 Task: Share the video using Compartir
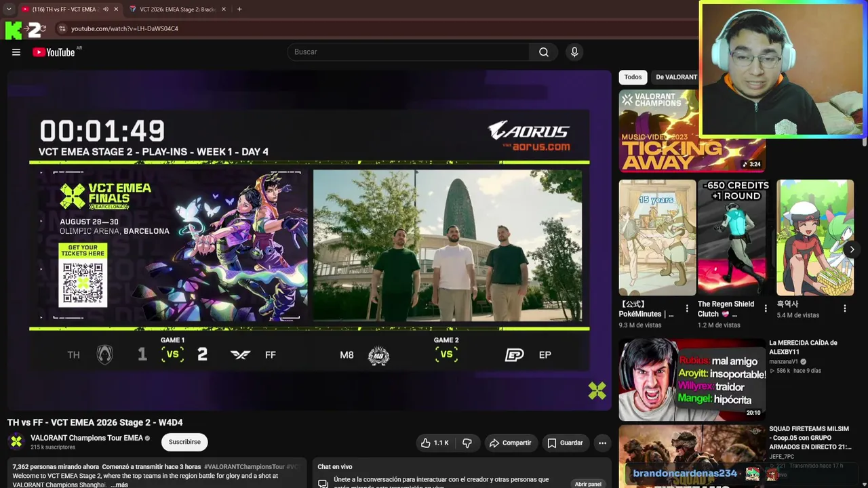pos(511,443)
